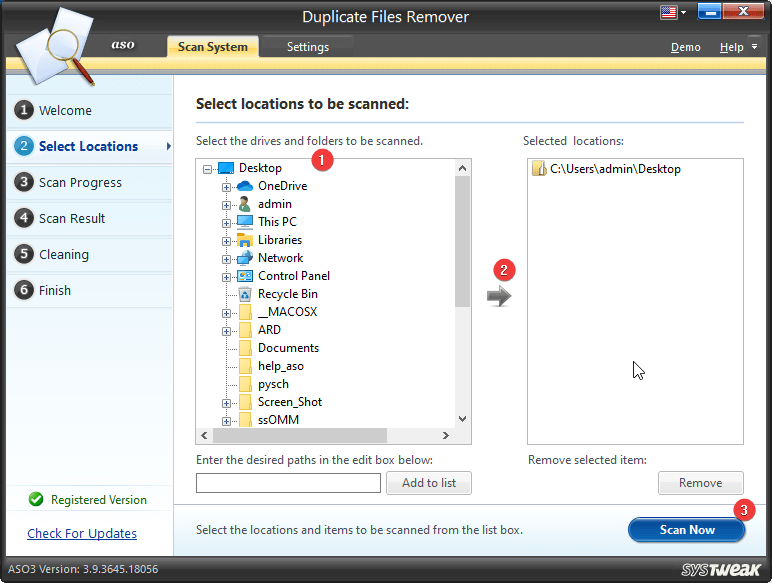Click the __MACOSX folder icon
The image size is (772, 583).
click(x=245, y=312)
